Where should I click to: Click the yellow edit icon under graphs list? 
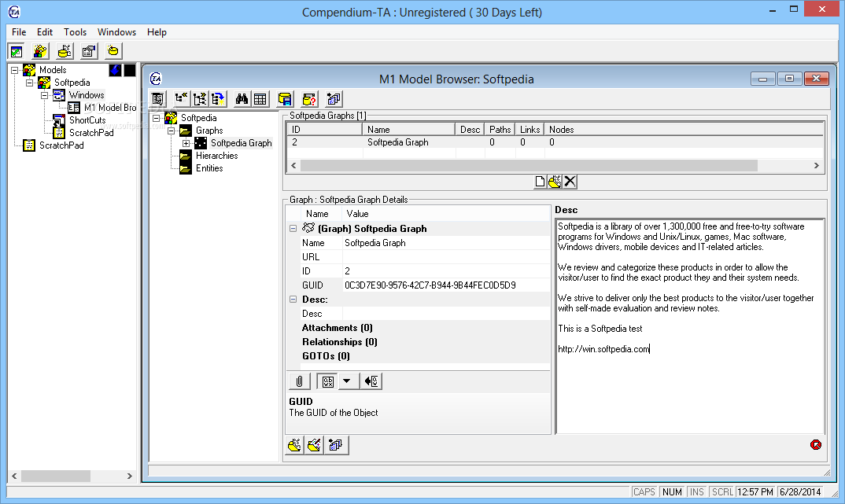pyautogui.click(x=555, y=182)
